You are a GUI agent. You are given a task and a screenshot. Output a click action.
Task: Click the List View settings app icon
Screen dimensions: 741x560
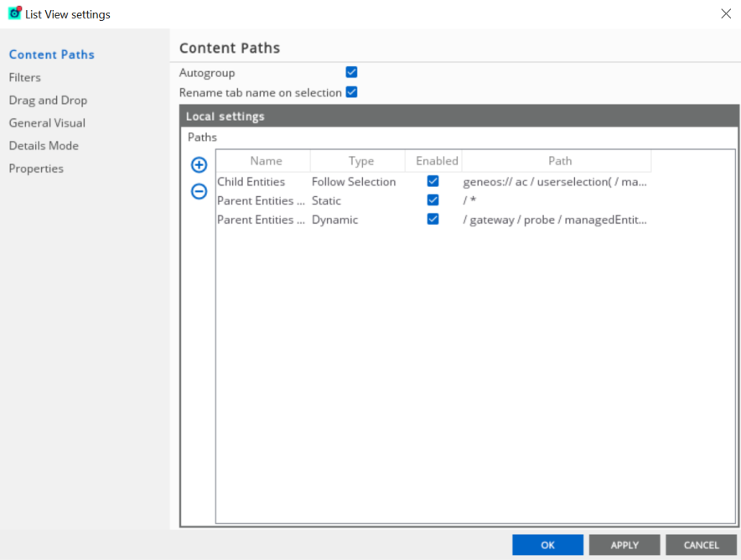pyautogui.click(x=15, y=13)
